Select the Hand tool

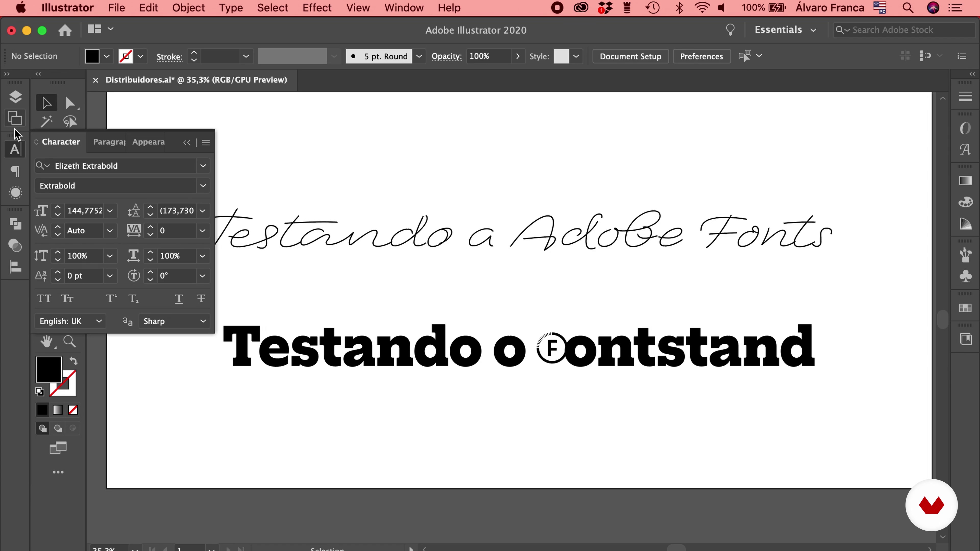pos(47,341)
